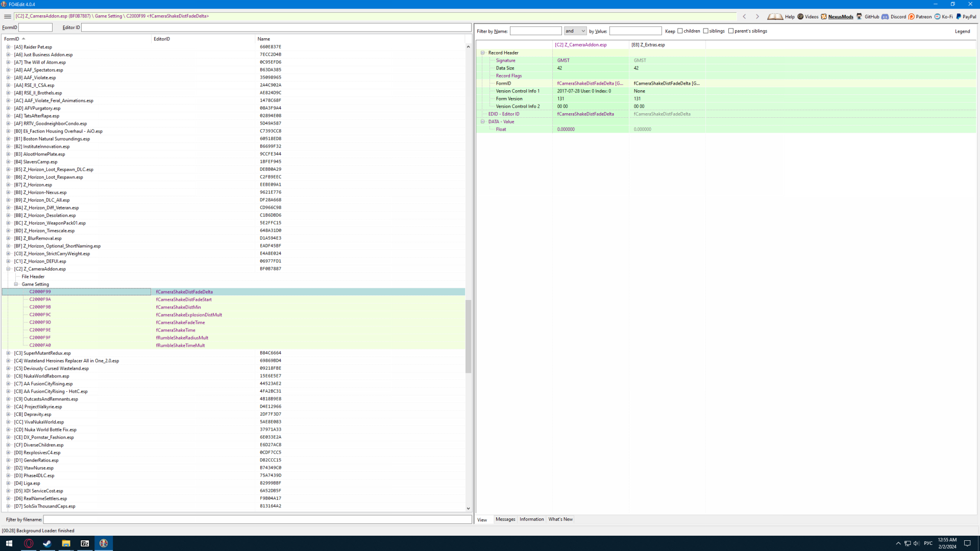This screenshot has height=551, width=980.
Task: Click the Filter by filename input field
Action: coord(257,519)
